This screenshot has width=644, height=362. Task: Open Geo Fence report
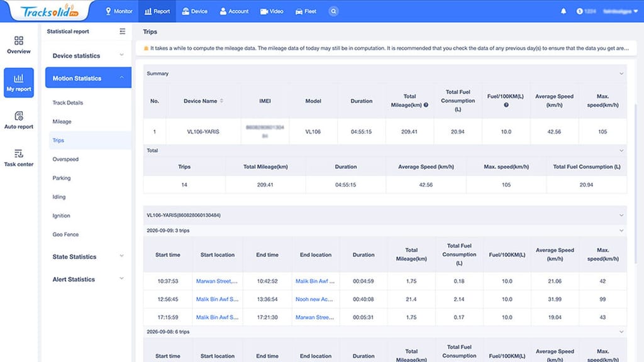pos(65,234)
